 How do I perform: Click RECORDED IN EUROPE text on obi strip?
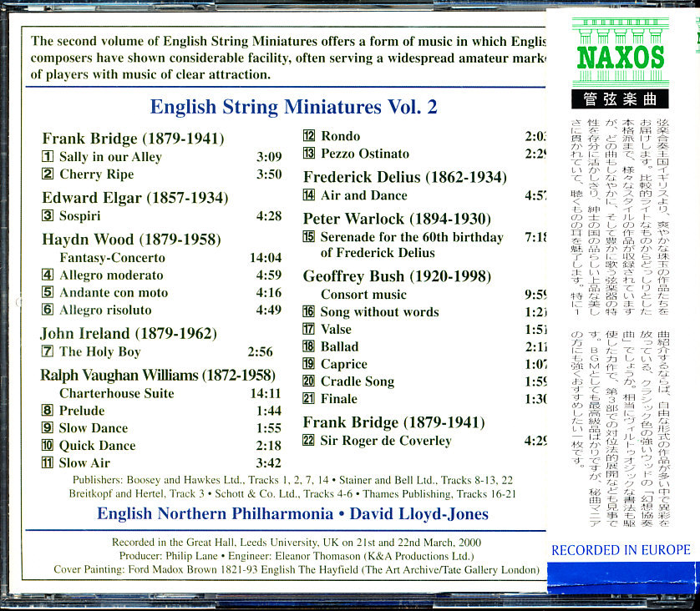(x=621, y=550)
